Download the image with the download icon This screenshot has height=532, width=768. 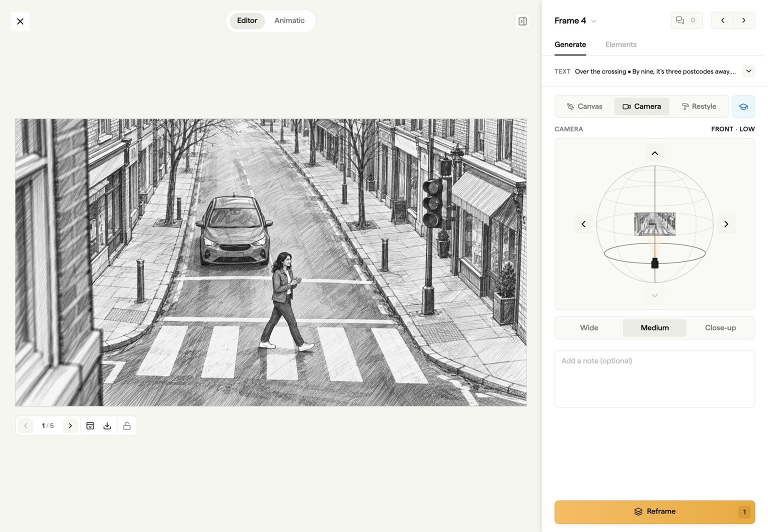point(107,425)
